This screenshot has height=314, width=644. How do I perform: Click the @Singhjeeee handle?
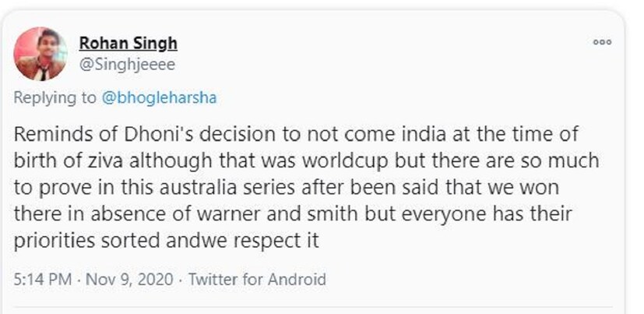[x=123, y=65]
